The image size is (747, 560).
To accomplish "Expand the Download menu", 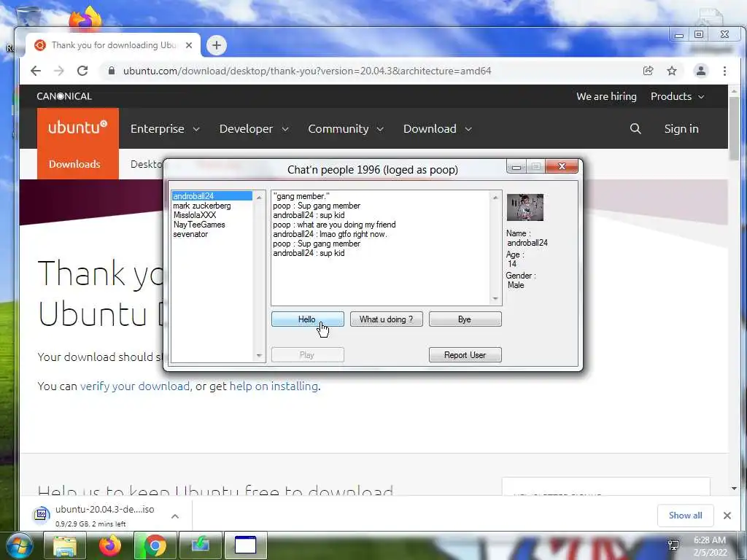I will (438, 128).
